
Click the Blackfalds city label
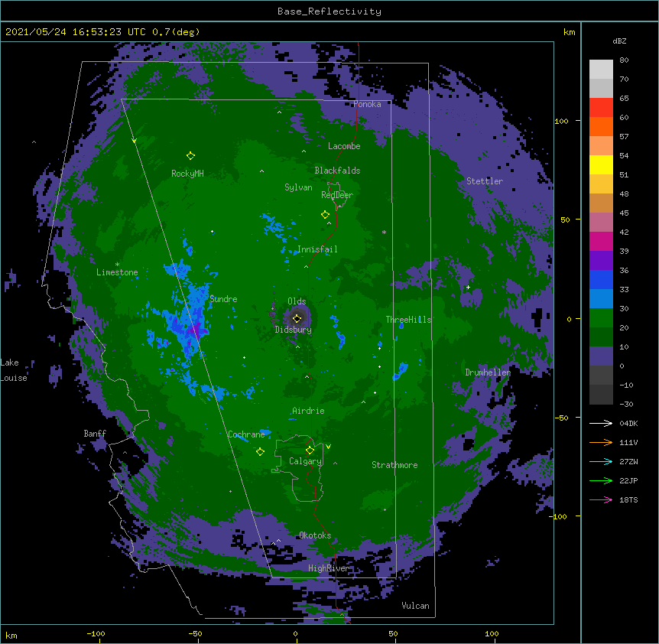(x=337, y=171)
